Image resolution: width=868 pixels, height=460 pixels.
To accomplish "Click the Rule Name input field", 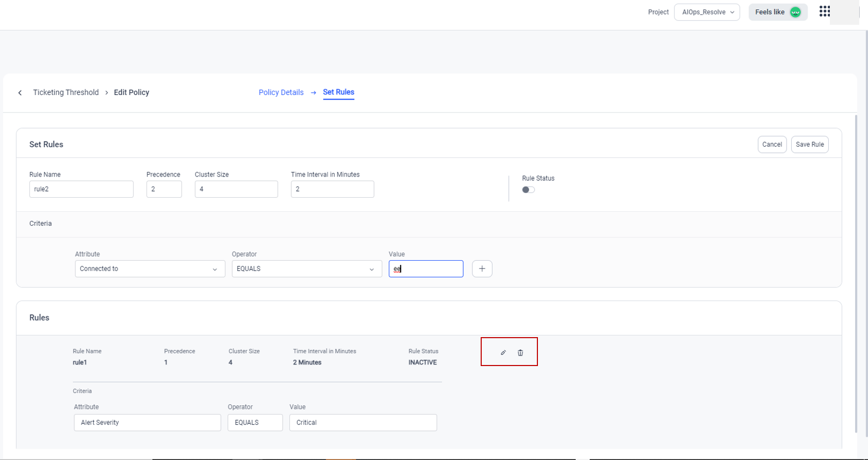I will 81,189.
